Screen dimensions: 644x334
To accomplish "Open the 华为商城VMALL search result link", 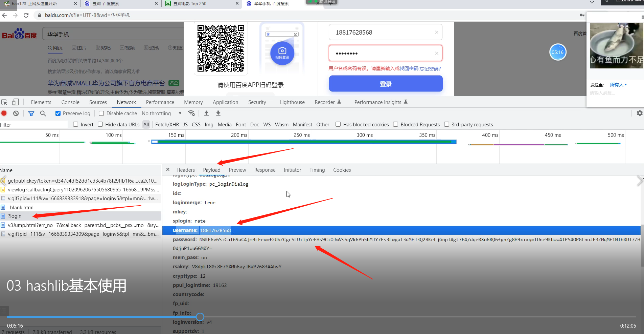I will [x=106, y=83].
